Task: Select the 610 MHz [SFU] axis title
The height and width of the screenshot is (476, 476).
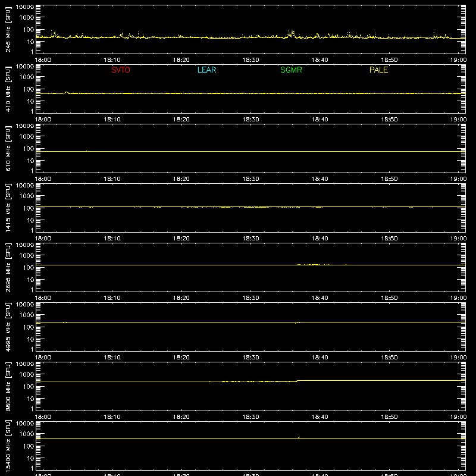Action: [x=8, y=148]
